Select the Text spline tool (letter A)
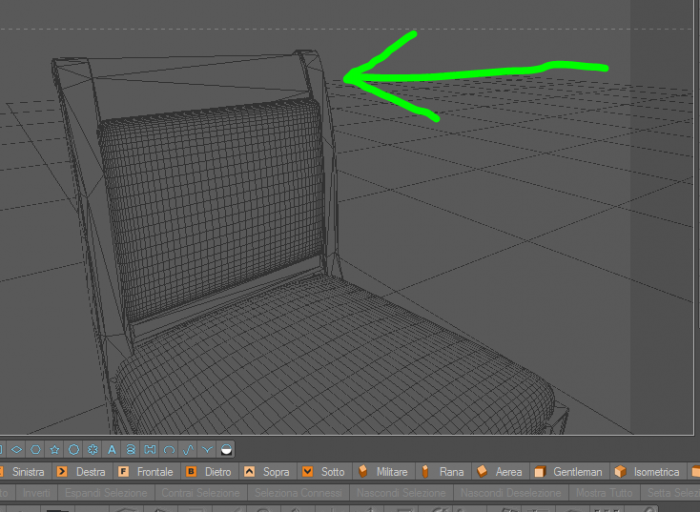This screenshot has height=512, width=700. [x=112, y=450]
